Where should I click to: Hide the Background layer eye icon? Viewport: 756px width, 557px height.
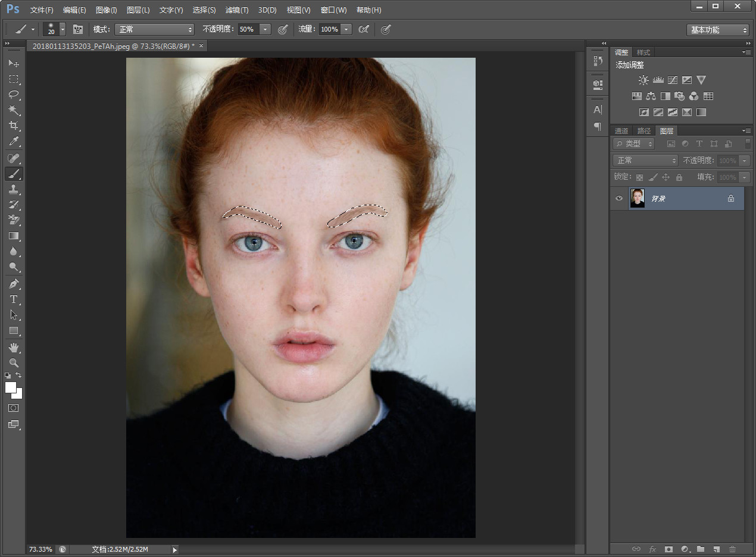click(x=619, y=198)
